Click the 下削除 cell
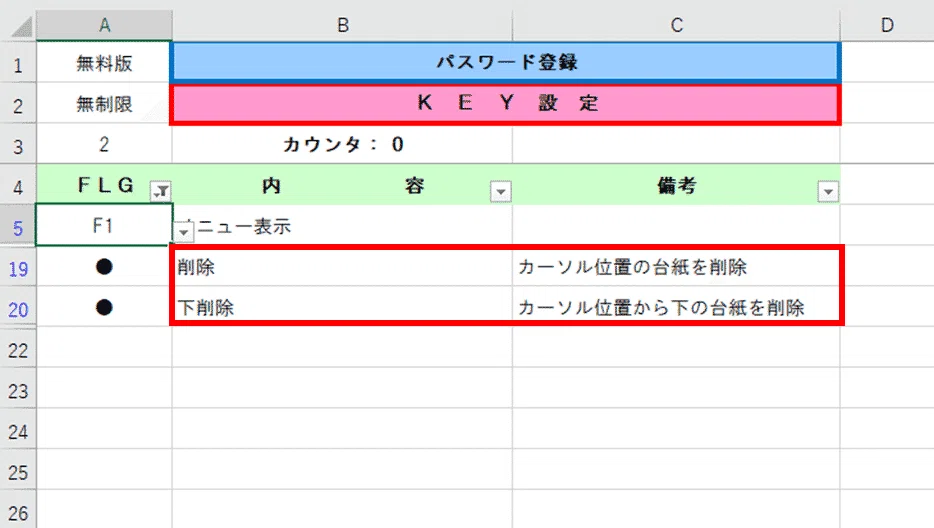 (342, 307)
